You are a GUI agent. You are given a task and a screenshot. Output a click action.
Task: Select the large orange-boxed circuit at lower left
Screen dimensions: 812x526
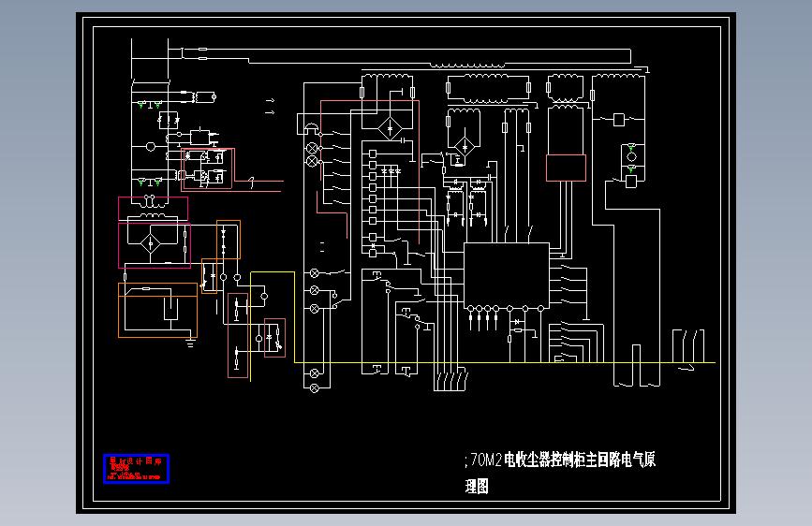[x=158, y=310]
